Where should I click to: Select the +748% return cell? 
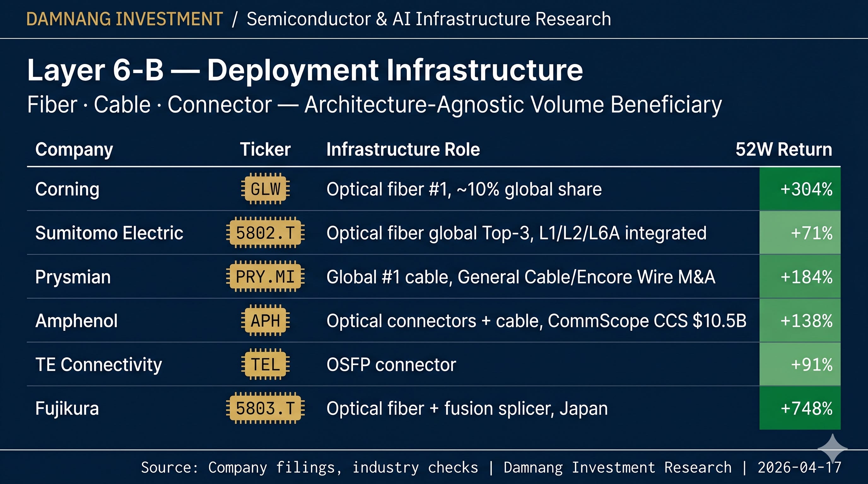coord(800,408)
